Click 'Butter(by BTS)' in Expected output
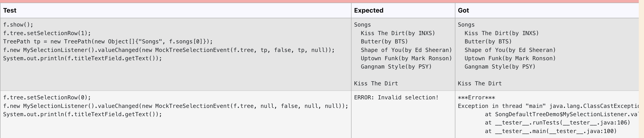 384,41
